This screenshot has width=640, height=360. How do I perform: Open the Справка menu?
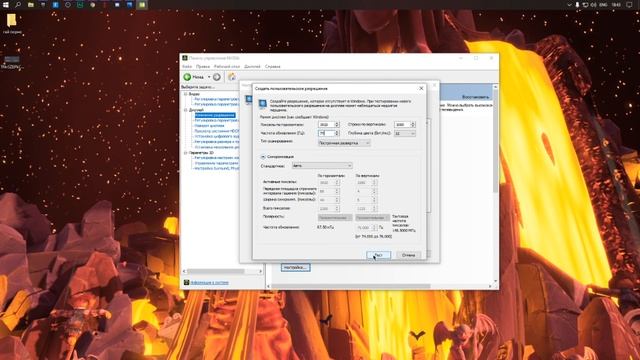(x=273, y=66)
